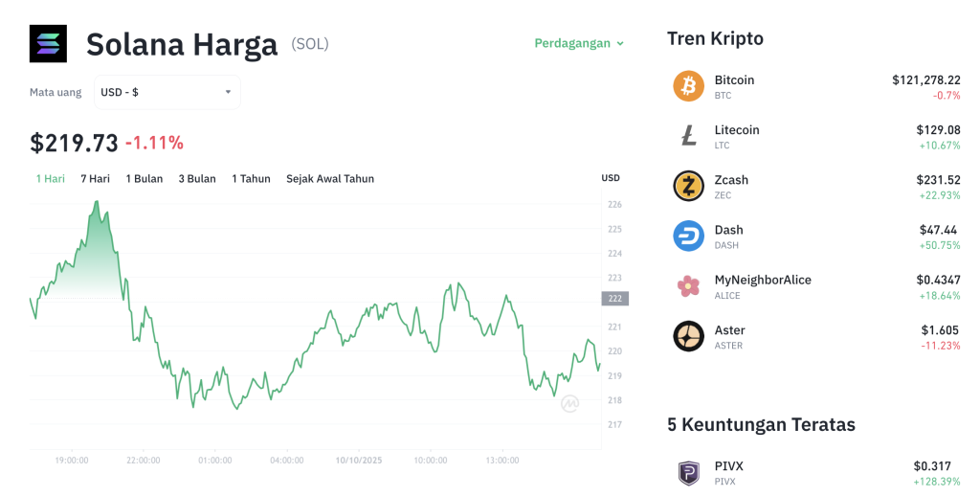Viewport: 980px width, 496px height.
Task: Select the 1 Tahun timeframe
Action: [x=251, y=178]
